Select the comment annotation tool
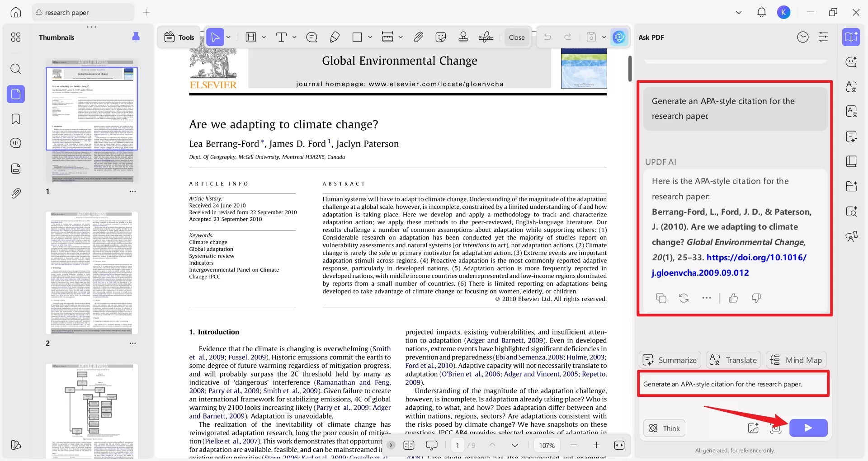 (311, 37)
